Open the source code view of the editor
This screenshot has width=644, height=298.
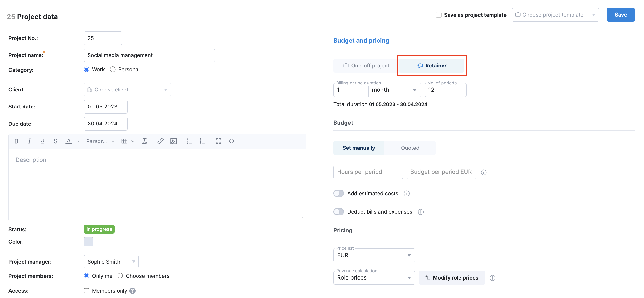pyautogui.click(x=231, y=141)
